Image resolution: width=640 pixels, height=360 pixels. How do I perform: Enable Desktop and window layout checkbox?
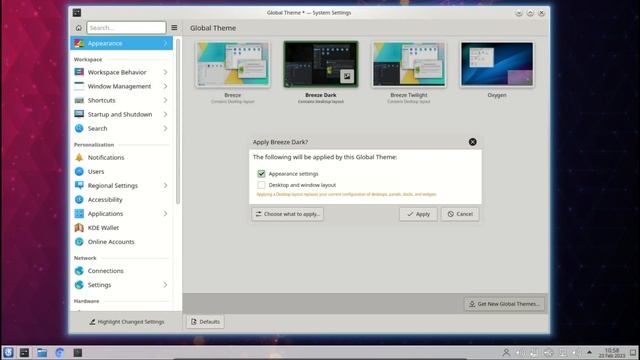coord(261,185)
